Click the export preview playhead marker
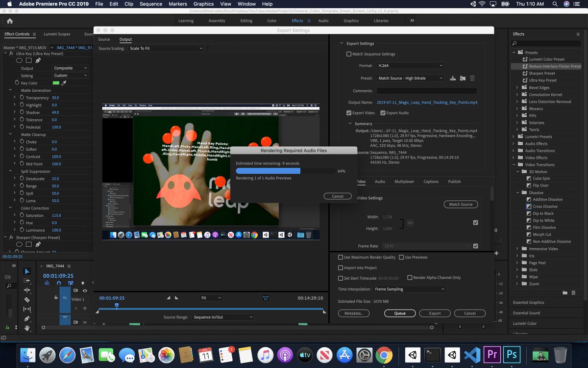The width and height of the screenshot is (588, 368). (x=117, y=305)
